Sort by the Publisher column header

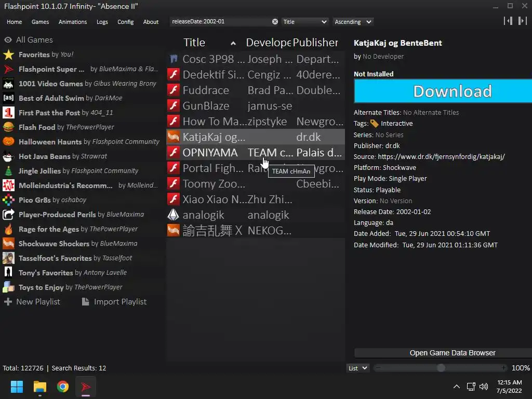click(x=315, y=43)
